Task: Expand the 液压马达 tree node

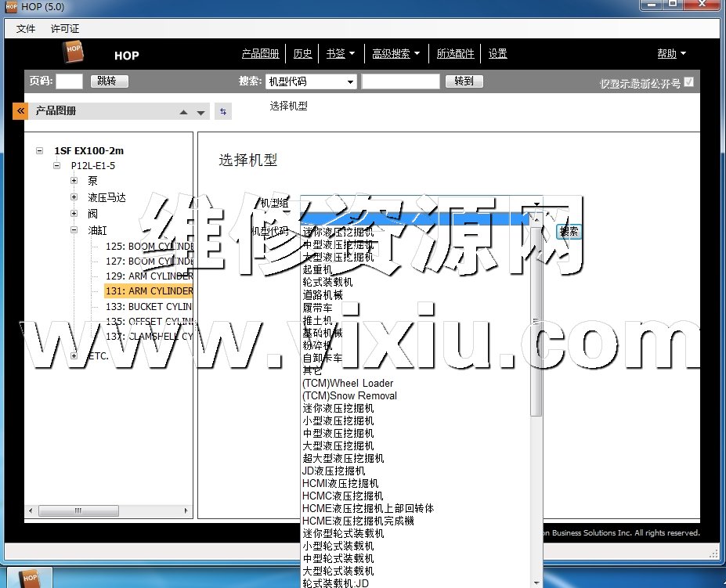Action: 74,197
